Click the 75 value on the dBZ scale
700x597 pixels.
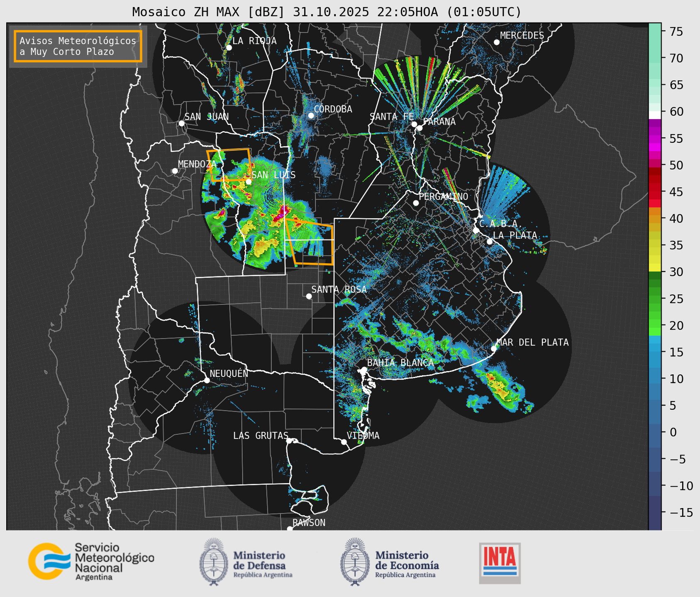(676, 32)
